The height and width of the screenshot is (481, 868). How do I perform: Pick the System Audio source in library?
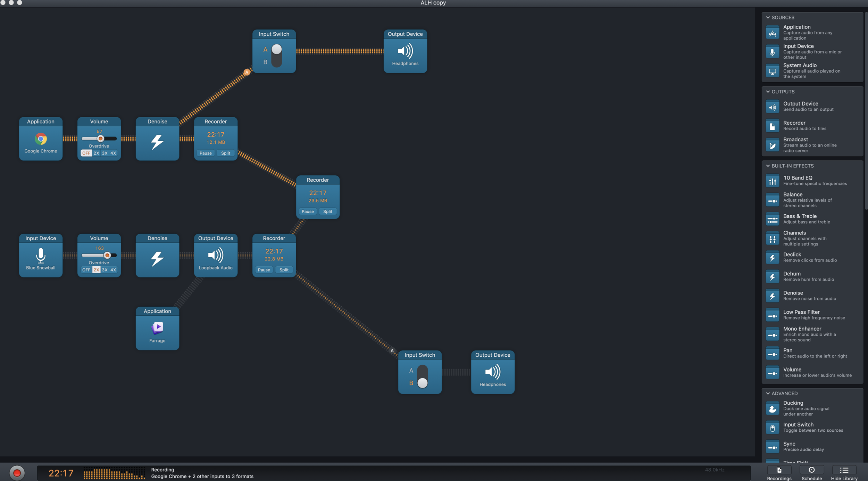812,71
